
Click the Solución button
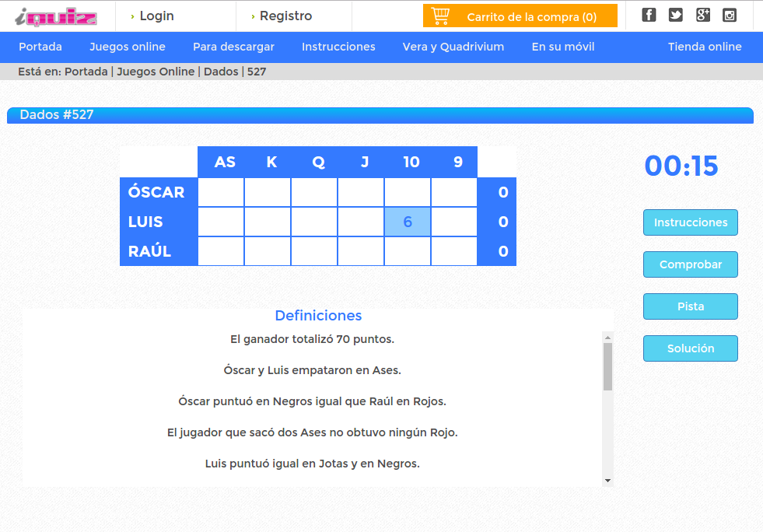pyautogui.click(x=691, y=348)
